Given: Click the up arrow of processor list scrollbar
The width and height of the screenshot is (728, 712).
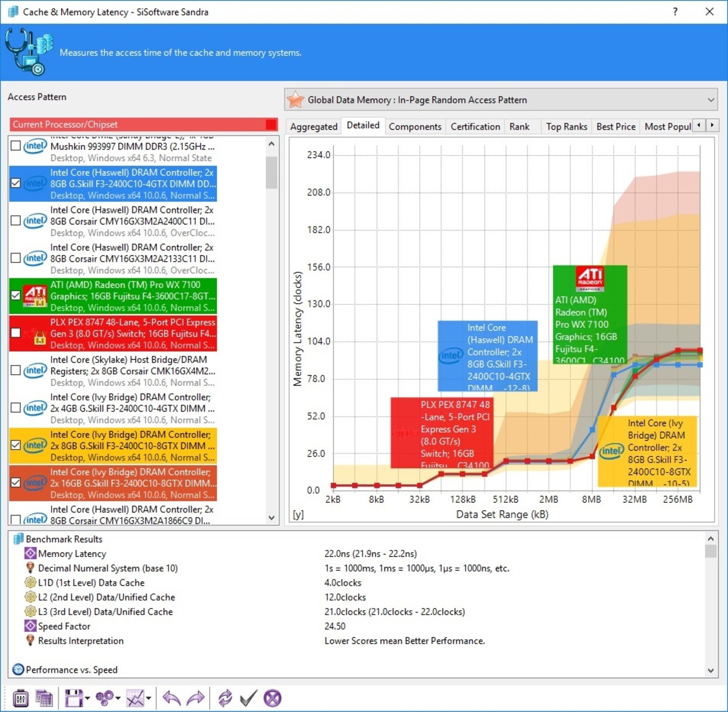Looking at the screenshot, I should point(272,144).
